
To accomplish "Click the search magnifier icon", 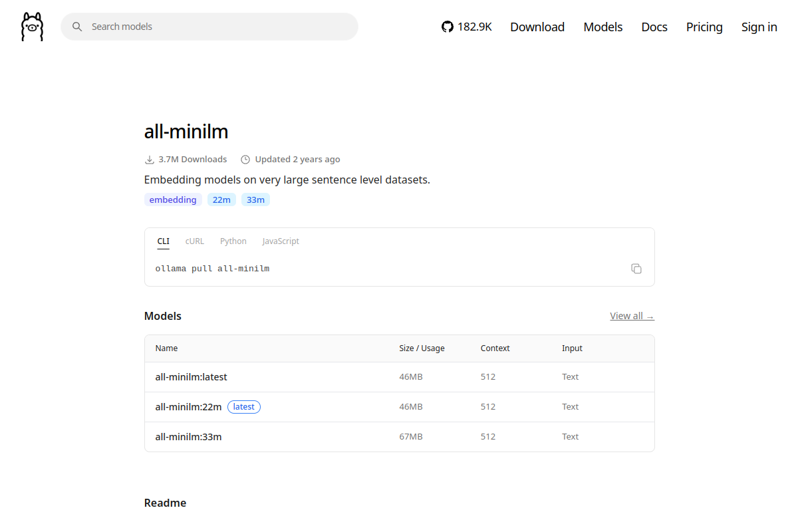I will [x=77, y=27].
